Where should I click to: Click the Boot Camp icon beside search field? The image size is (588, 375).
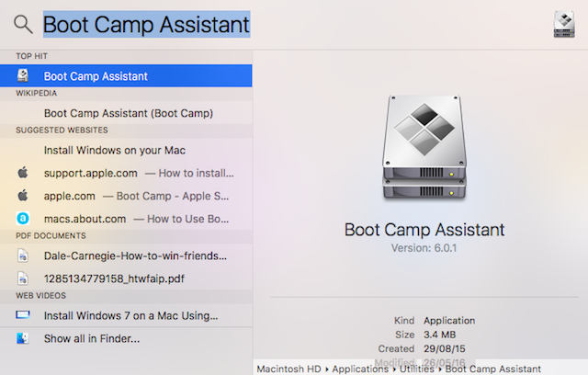(564, 25)
